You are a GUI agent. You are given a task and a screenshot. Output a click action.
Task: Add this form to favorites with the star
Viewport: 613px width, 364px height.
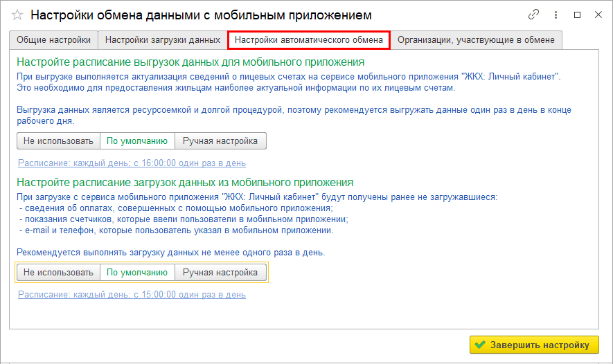click(17, 15)
